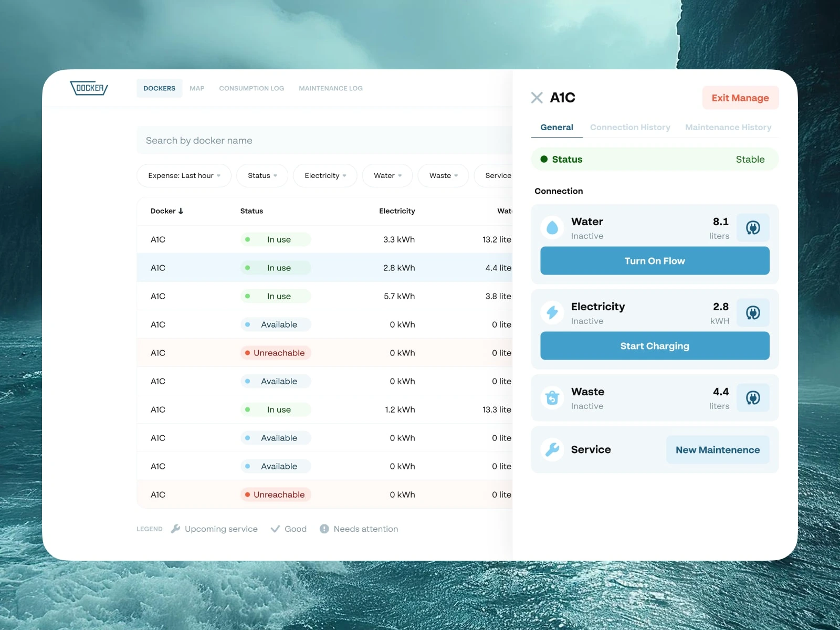Click the Start Charging button
The image size is (840, 630).
tap(655, 346)
